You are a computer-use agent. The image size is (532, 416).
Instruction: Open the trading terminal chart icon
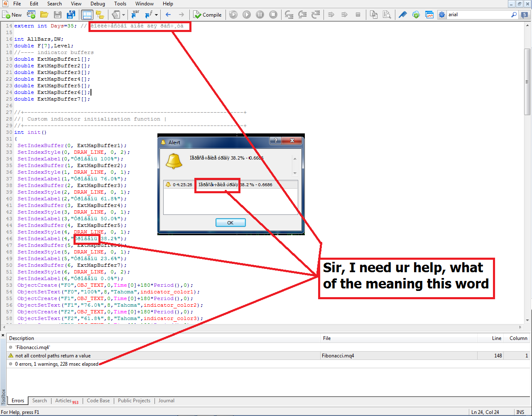[429, 15]
